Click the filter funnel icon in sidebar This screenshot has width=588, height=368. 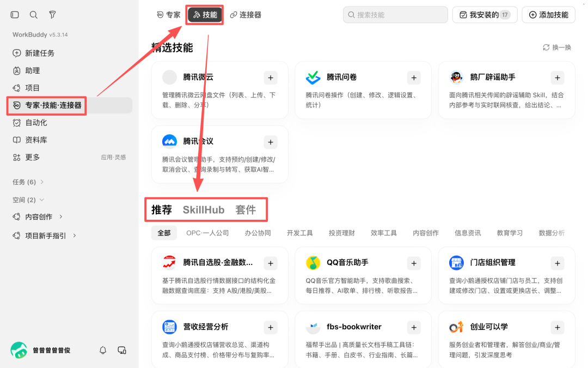(52, 15)
